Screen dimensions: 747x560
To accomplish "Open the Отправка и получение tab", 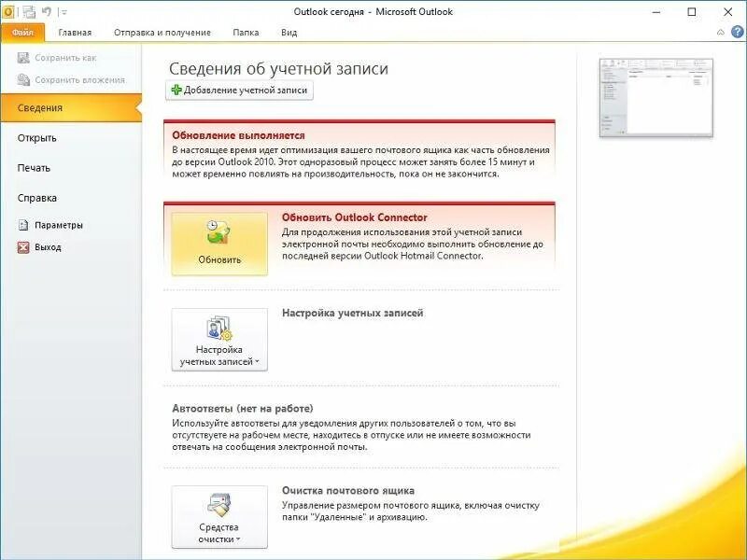I will (x=162, y=33).
